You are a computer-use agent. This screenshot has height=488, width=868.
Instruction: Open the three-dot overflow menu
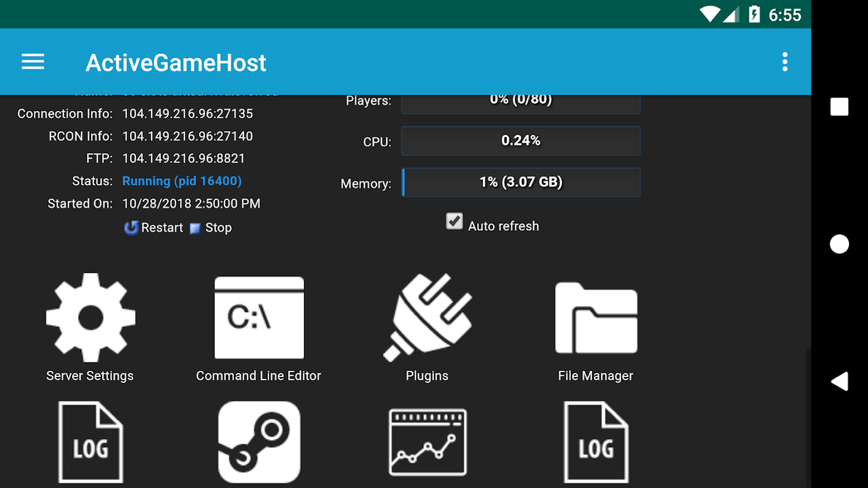click(x=785, y=62)
